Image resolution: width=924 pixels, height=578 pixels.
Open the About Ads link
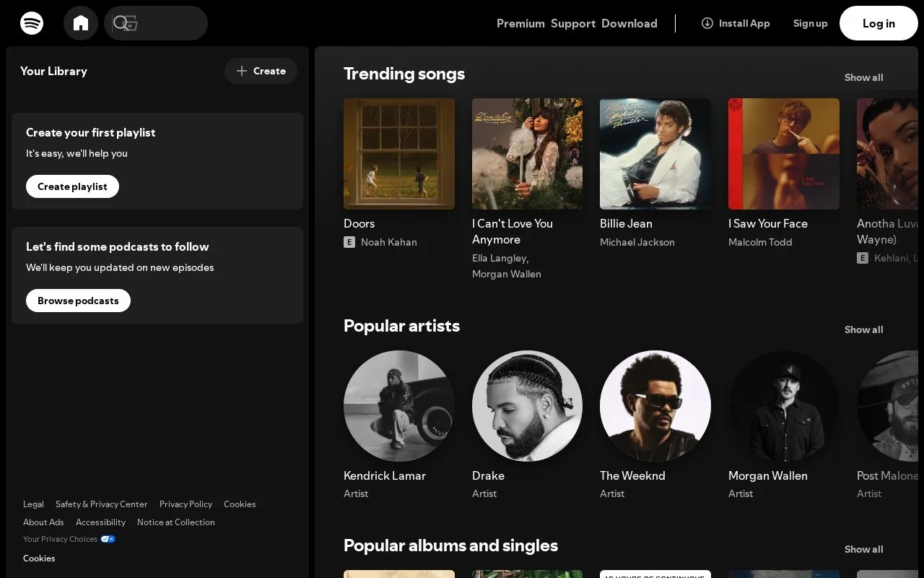pos(43,522)
